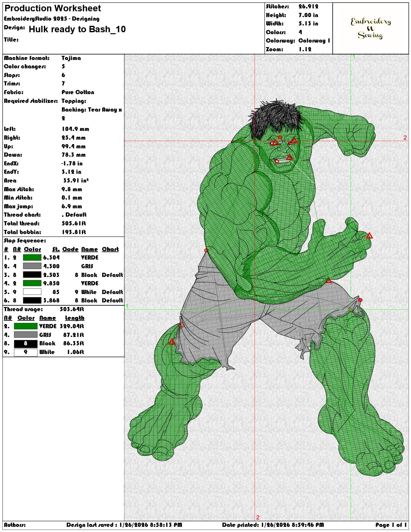Click the white swatch numbered 9 in thread usage
Viewport: 411px width, 532px height.
point(25,352)
